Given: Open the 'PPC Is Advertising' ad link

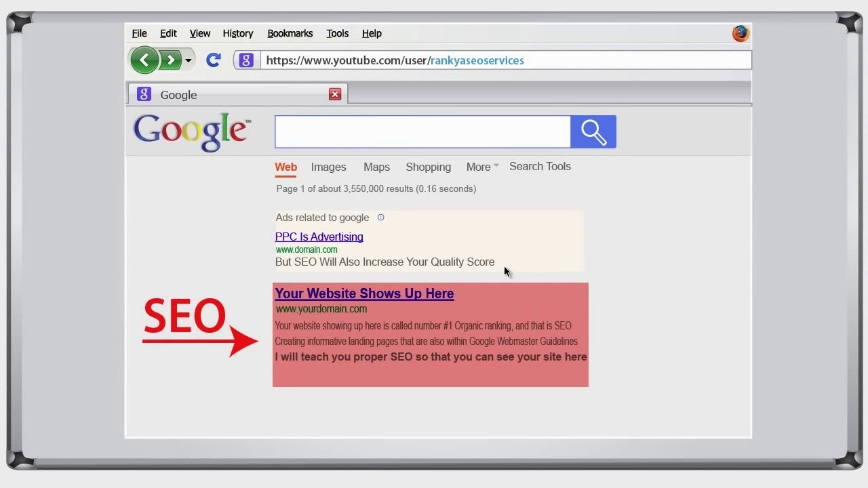Looking at the screenshot, I should 319,237.
